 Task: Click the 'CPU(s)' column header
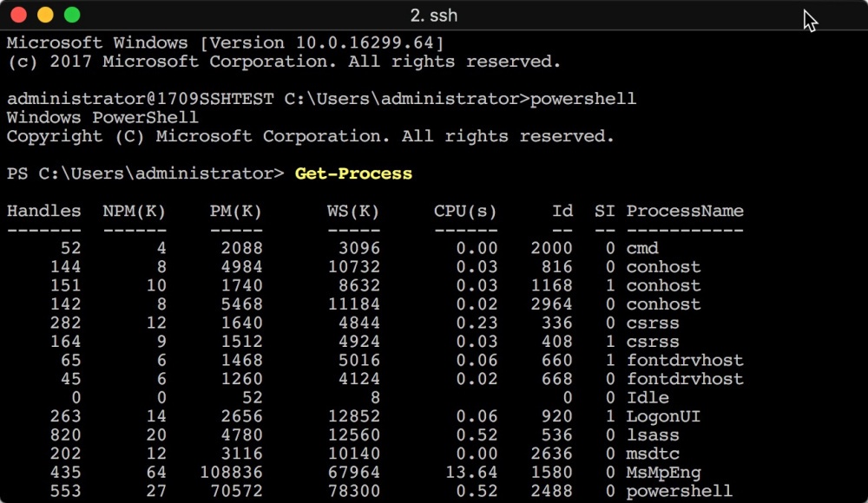(x=465, y=211)
